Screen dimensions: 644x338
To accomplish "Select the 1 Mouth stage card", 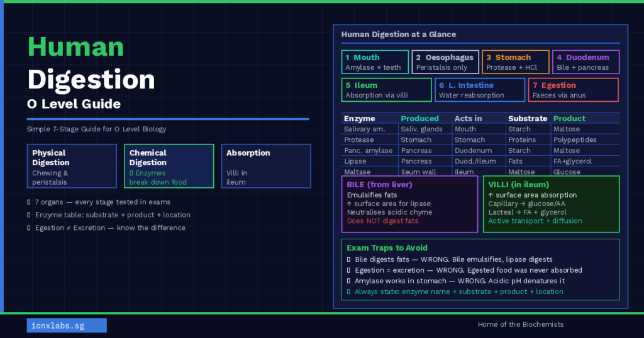I will [x=375, y=62].
